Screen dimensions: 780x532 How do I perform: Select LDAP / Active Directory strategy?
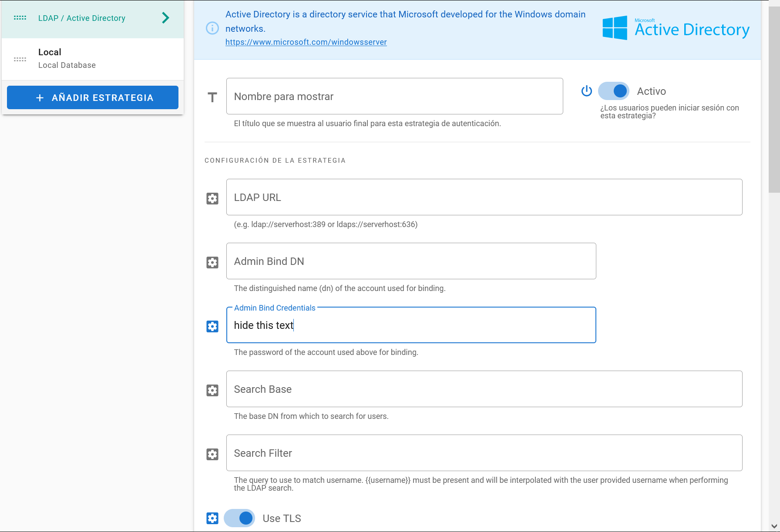(93, 19)
